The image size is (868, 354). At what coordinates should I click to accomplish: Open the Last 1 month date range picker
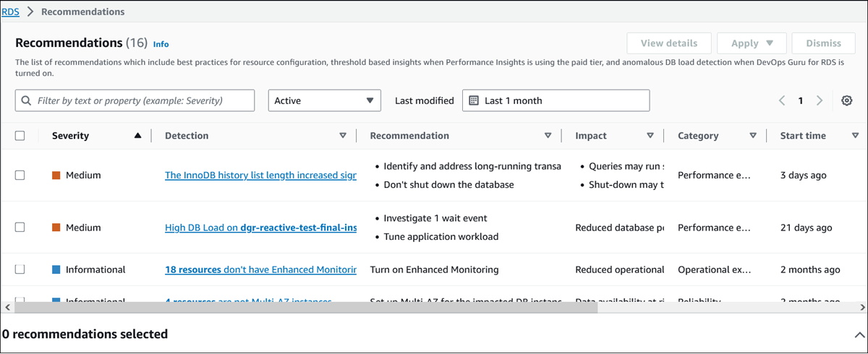click(x=556, y=100)
